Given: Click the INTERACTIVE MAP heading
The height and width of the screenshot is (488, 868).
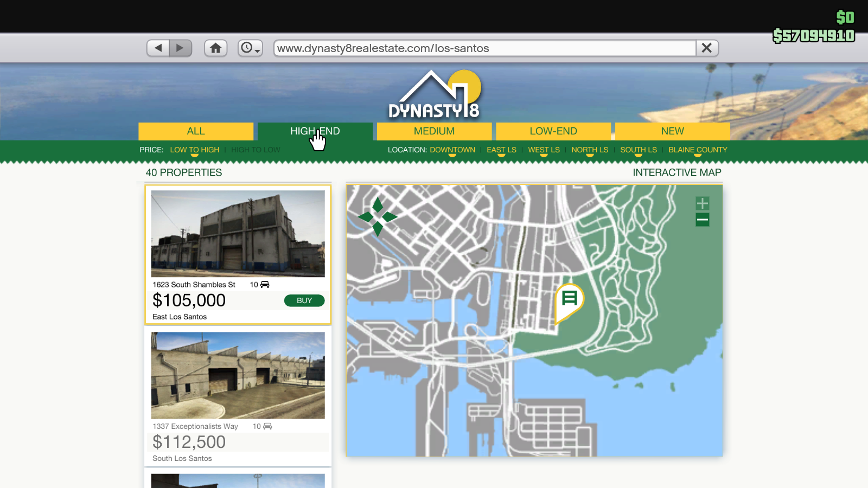Looking at the screenshot, I should pos(677,172).
